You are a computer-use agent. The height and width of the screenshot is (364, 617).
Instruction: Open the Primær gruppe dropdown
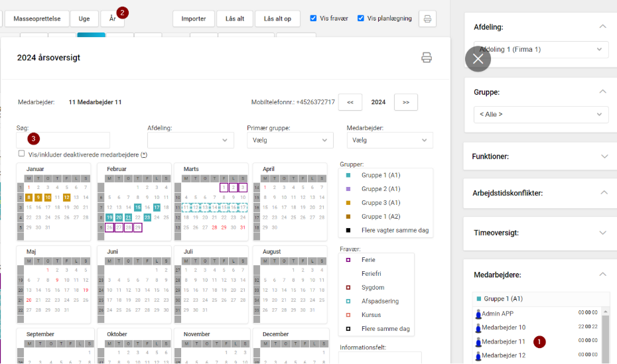pos(290,141)
